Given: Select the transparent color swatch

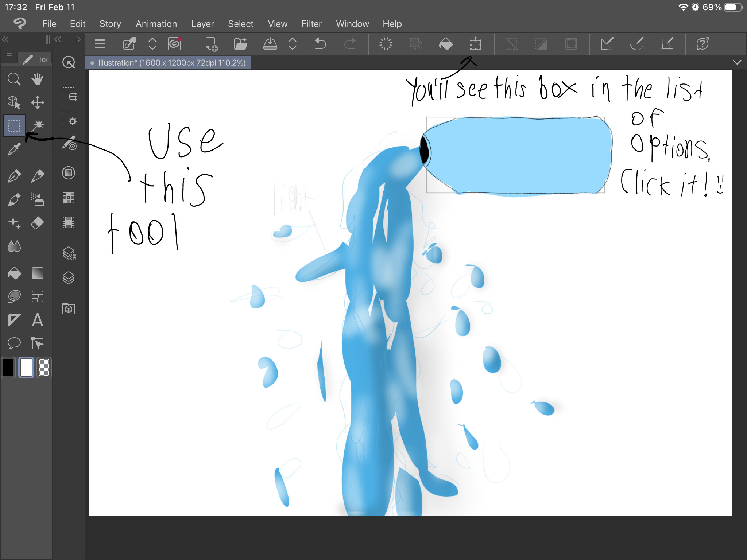Looking at the screenshot, I should coord(44,367).
